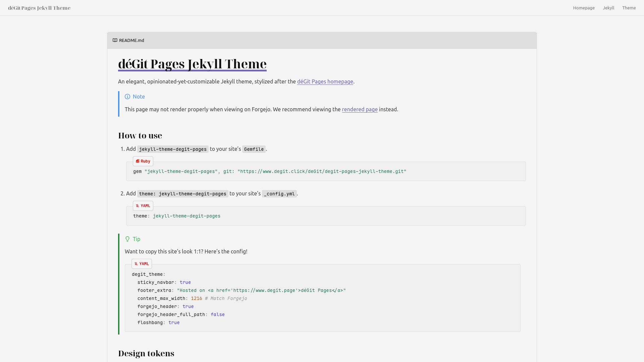Click the main déGit Pages Jekyll Theme heading

coord(192,64)
